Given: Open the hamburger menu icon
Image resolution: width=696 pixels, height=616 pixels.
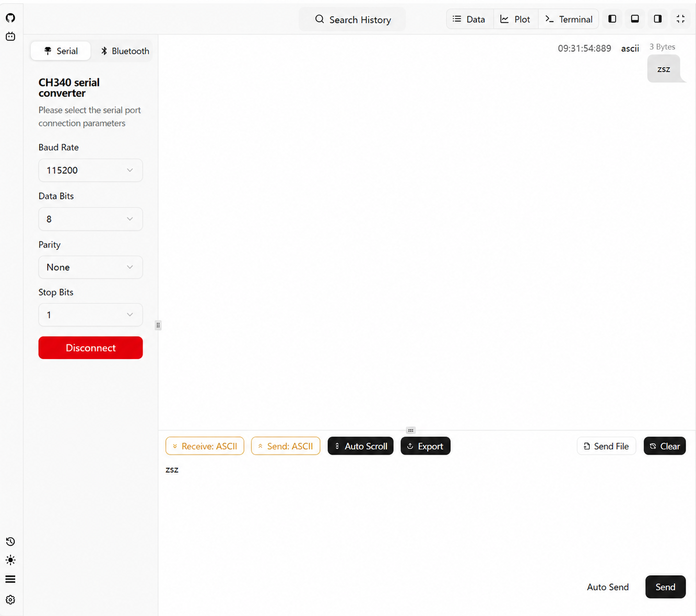Looking at the screenshot, I should (x=10, y=579).
